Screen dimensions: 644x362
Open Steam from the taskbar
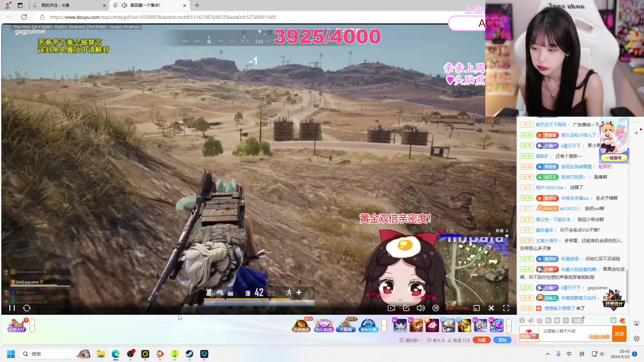point(190,354)
